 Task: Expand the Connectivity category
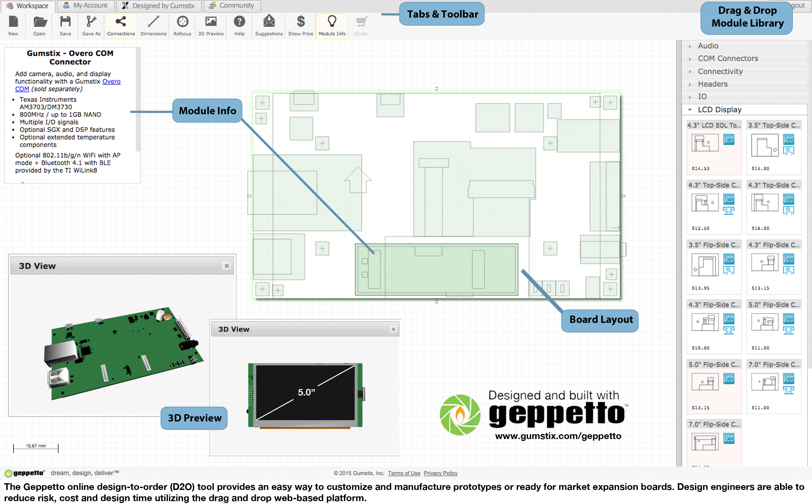tap(744, 71)
